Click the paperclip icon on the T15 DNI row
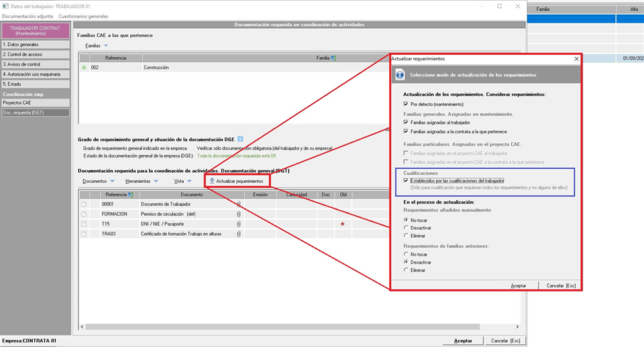Viewport: 644px width, 347px height. click(239, 224)
